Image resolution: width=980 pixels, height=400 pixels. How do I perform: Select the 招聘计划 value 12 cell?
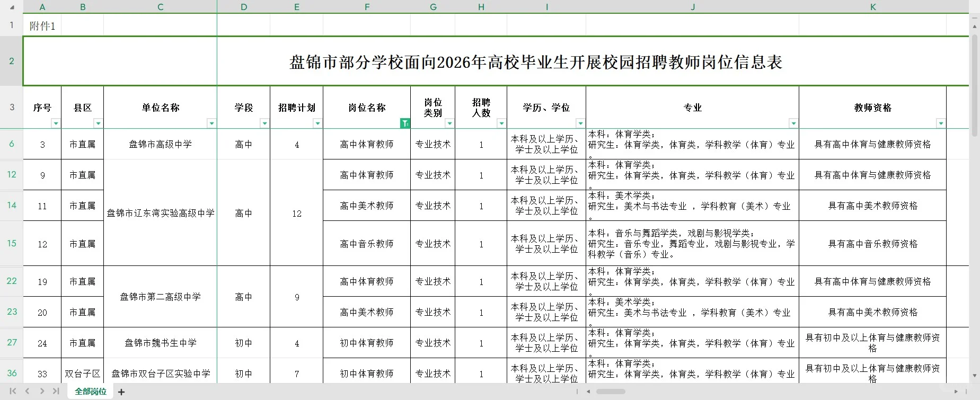297,213
